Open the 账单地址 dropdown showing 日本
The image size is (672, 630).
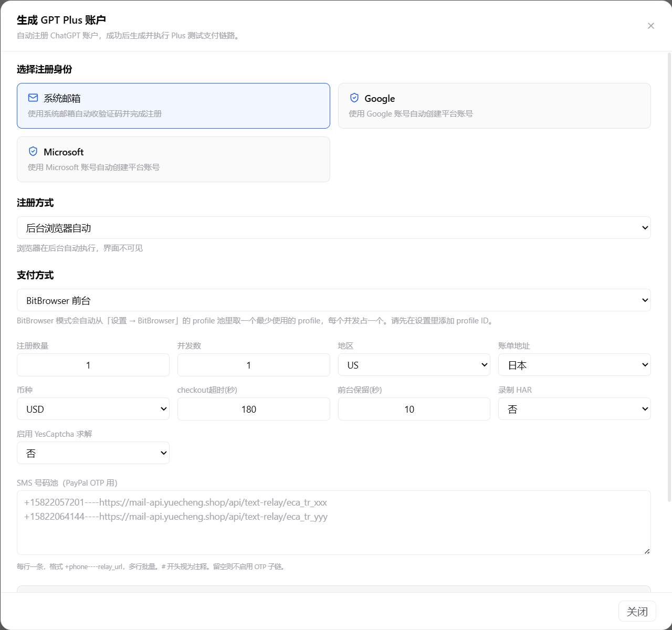574,365
